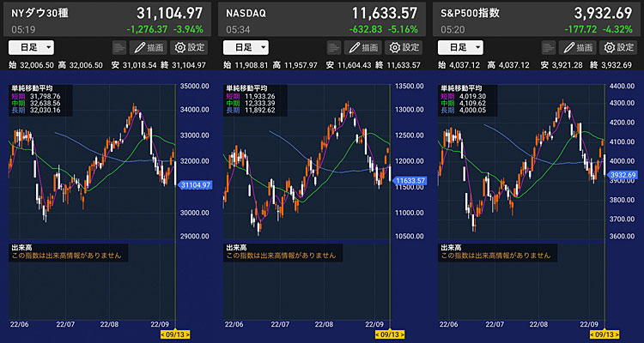Click the blue 31104.97 price tag on the Dow axis
The height and width of the screenshot is (343, 644).
195,185
